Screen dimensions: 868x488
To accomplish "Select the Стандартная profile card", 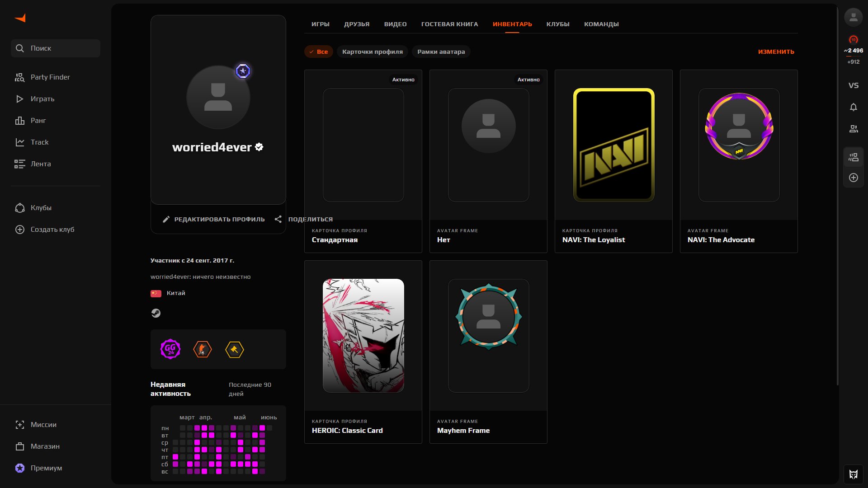I will [x=363, y=161].
